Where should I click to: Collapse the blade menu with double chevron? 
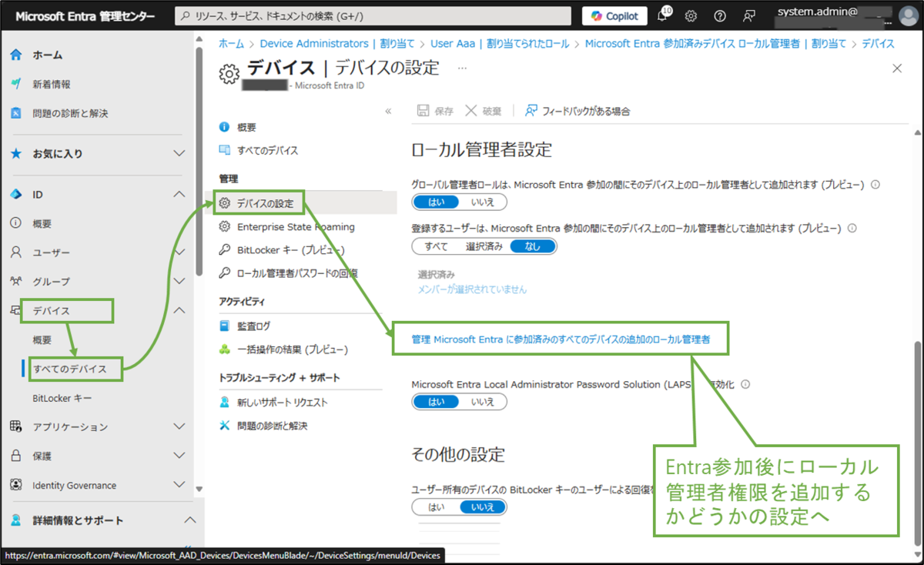click(388, 111)
